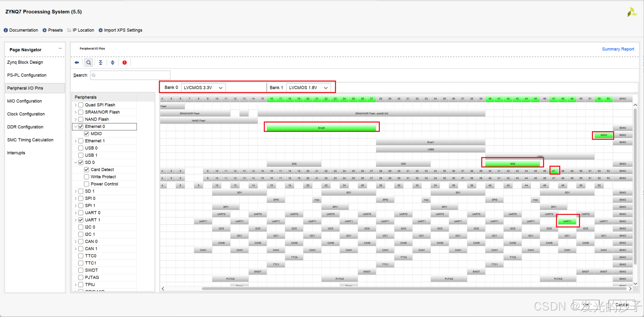Open PS-PL Configuration page
644x317 pixels.
pyautogui.click(x=27, y=75)
